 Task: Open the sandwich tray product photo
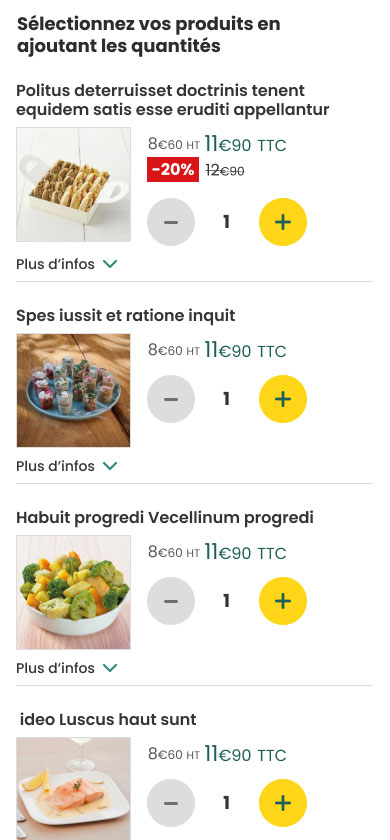73,184
